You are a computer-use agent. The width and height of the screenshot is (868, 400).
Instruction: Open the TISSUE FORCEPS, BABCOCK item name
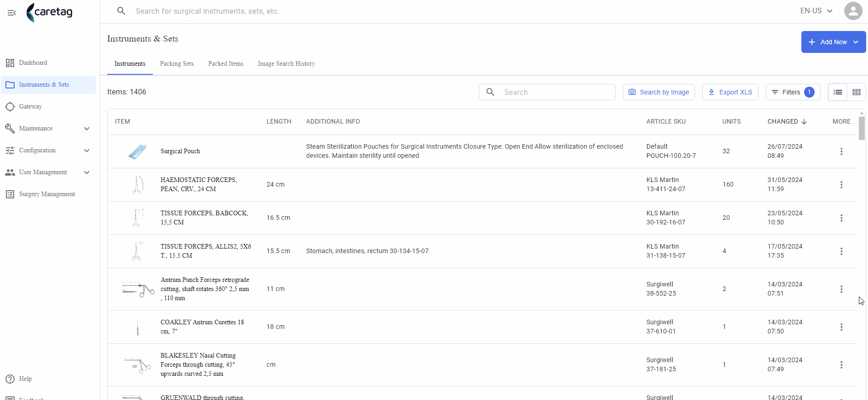click(x=204, y=218)
